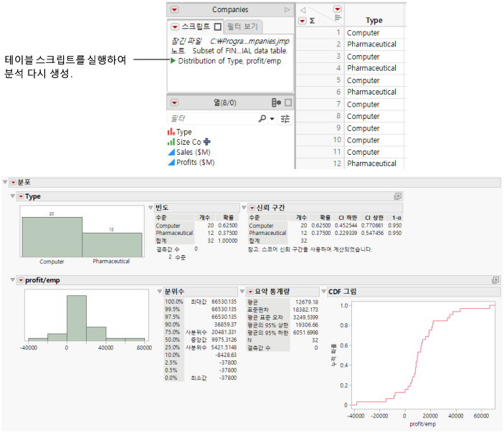Viewport: 504px width, 432px height.
Task: Open the search magnifier dropdown arrow
Action: 272,118
